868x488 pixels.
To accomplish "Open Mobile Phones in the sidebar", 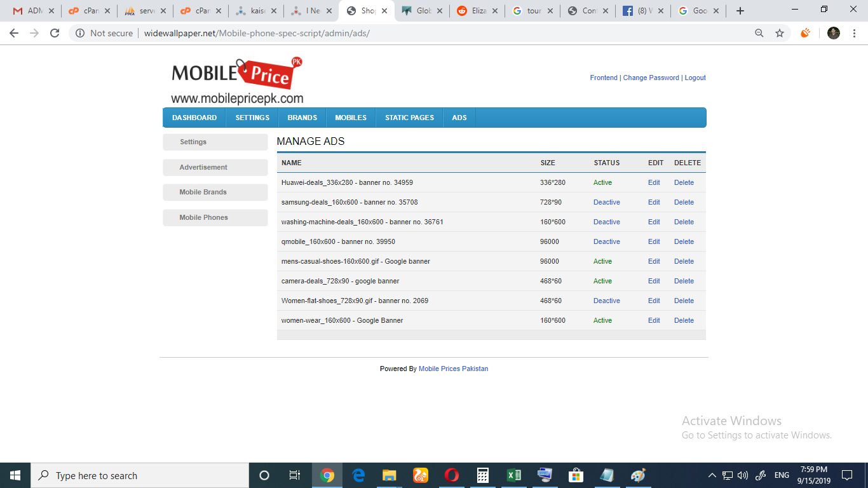I will tap(215, 217).
